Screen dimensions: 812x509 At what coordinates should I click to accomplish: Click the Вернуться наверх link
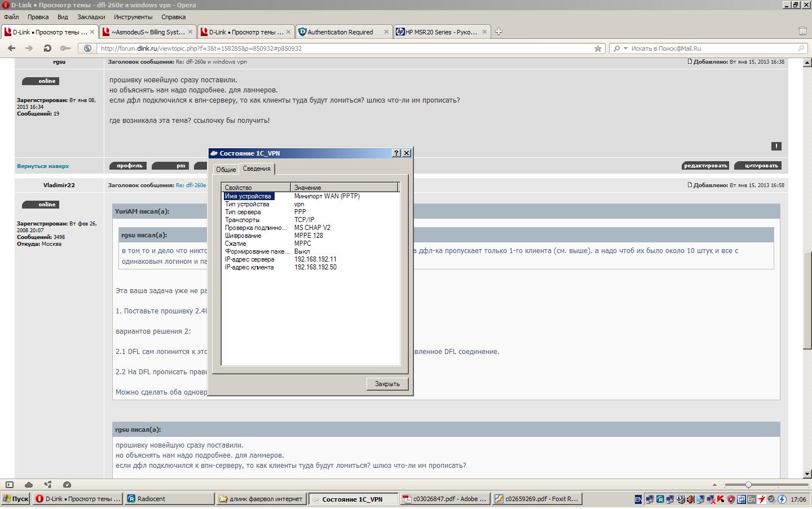[43, 166]
